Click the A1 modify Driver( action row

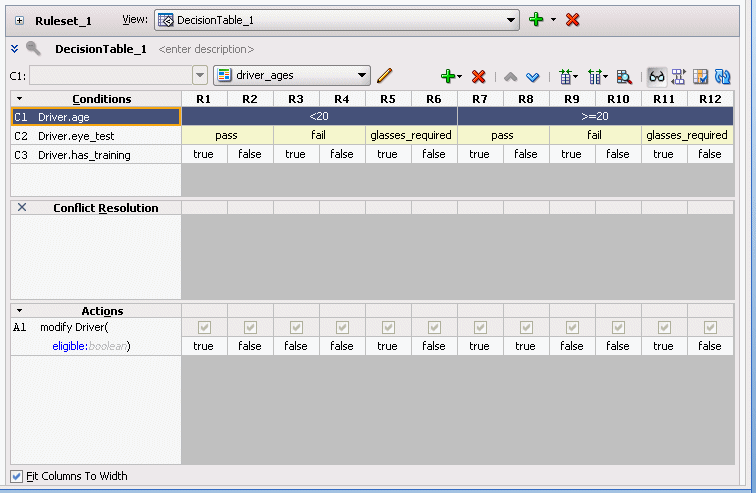point(95,327)
